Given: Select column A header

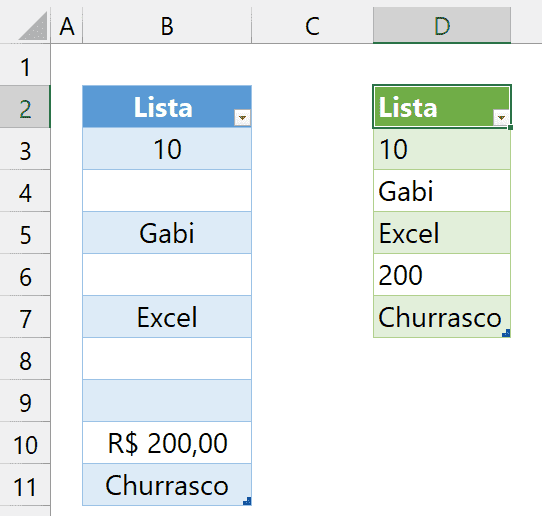Looking at the screenshot, I should pos(67,26).
